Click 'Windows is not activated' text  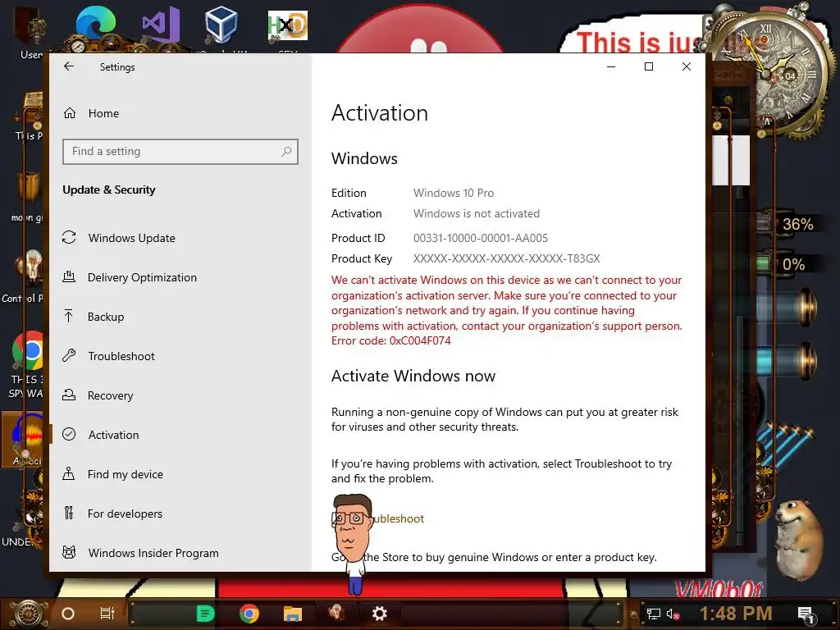click(477, 213)
